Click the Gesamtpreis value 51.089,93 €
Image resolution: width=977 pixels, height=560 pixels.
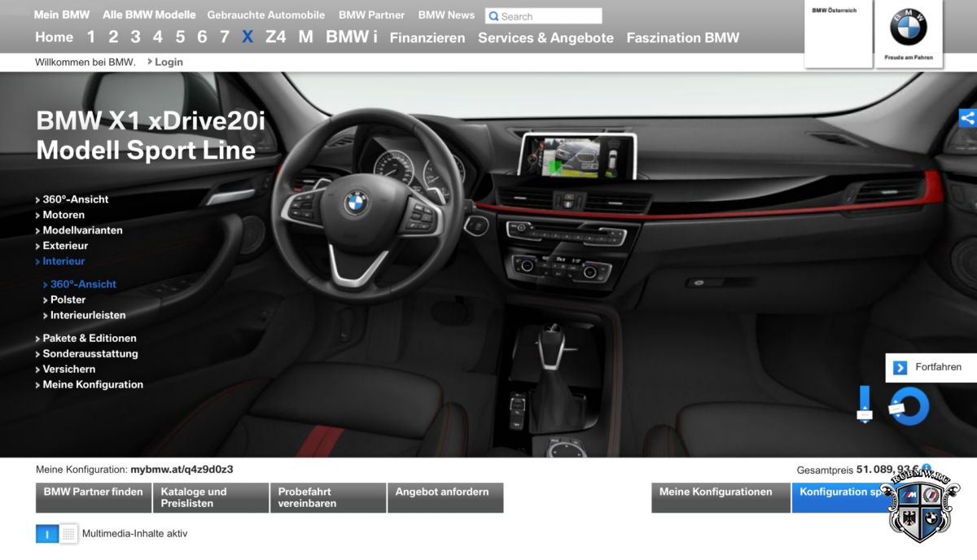click(x=887, y=470)
